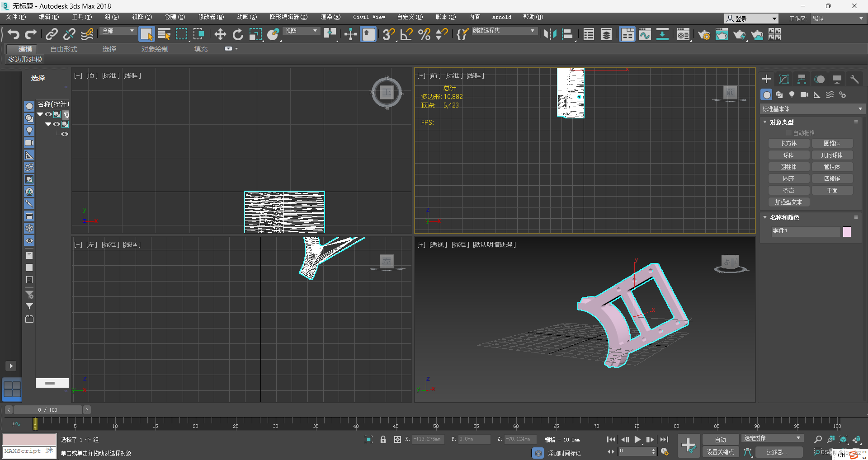The height and width of the screenshot is (460, 868).
Task: Switch to the Modify panel wrench icon
Action: click(x=854, y=79)
